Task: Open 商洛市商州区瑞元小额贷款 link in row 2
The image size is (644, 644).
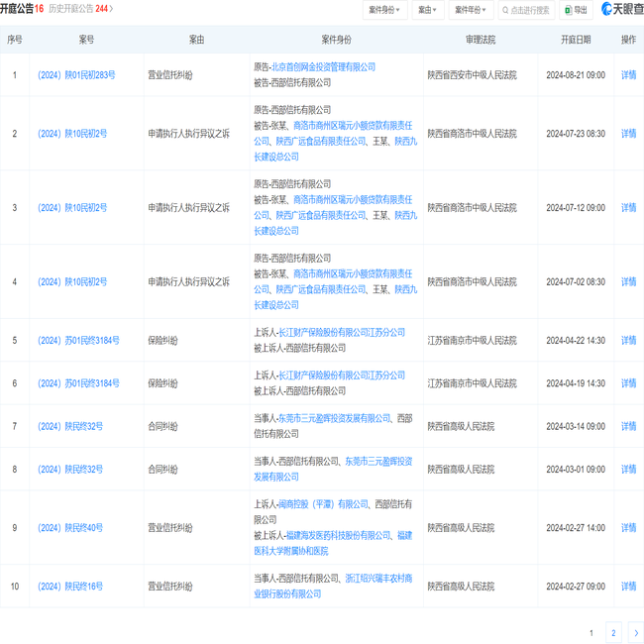Action: coord(353,125)
